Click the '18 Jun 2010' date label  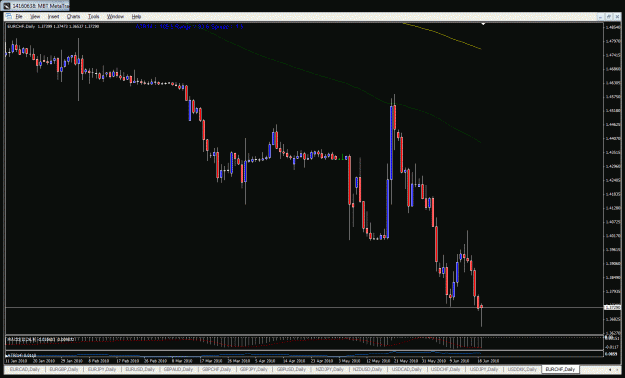488,360
